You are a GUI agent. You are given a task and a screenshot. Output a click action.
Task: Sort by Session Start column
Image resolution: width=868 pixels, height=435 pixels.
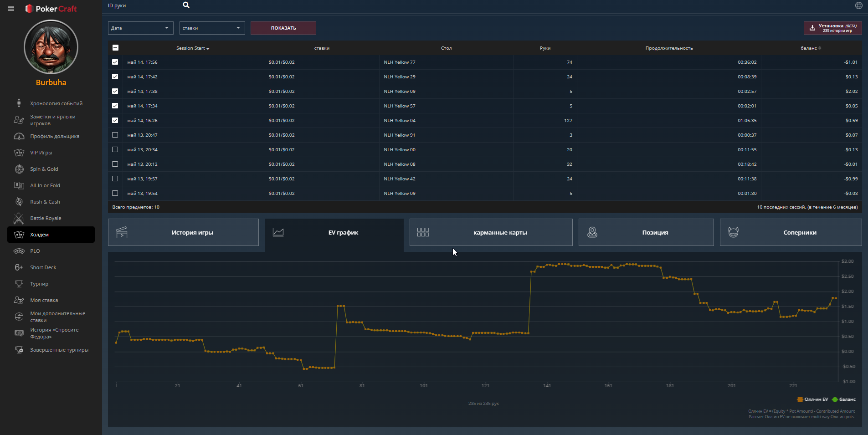(193, 48)
